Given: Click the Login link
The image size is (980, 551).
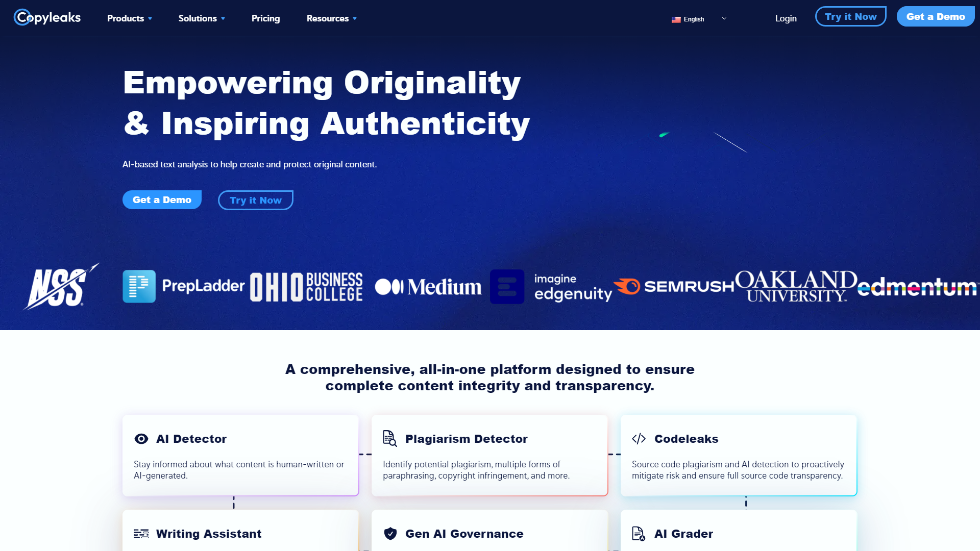Looking at the screenshot, I should click(x=786, y=18).
